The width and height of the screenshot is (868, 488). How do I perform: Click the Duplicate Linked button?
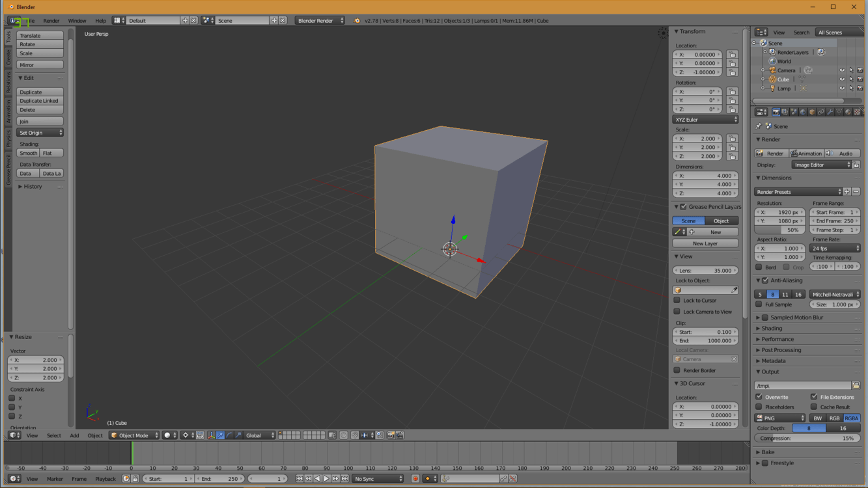click(40, 101)
